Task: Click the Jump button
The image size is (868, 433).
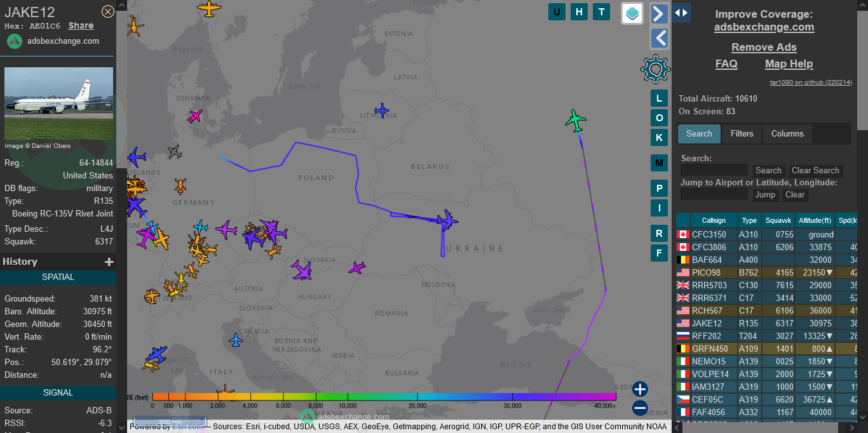Action: coord(765,195)
